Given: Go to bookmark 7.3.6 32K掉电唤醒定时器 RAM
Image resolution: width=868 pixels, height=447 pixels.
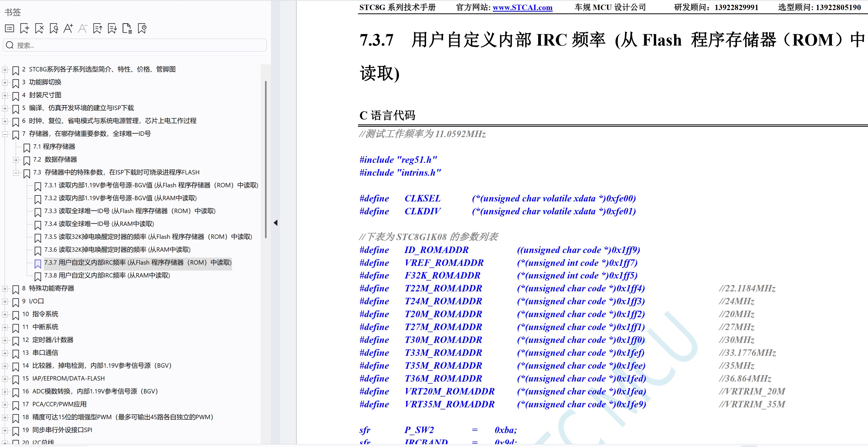Looking at the screenshot, I should [x=117, y=250].
